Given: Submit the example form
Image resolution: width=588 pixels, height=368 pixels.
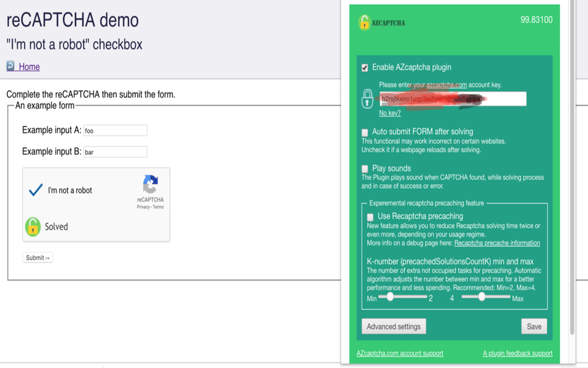Looking at the screenshot, I should (x=38, y=258).
